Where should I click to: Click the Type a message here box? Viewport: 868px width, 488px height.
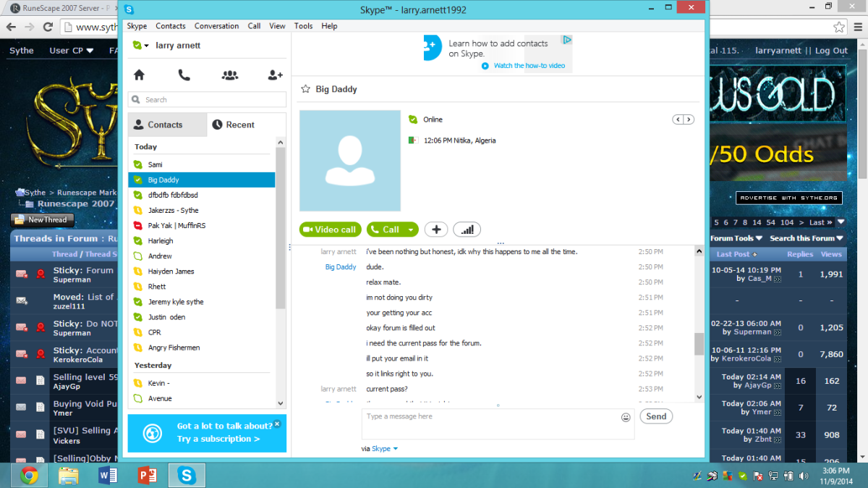coord(498,424)
